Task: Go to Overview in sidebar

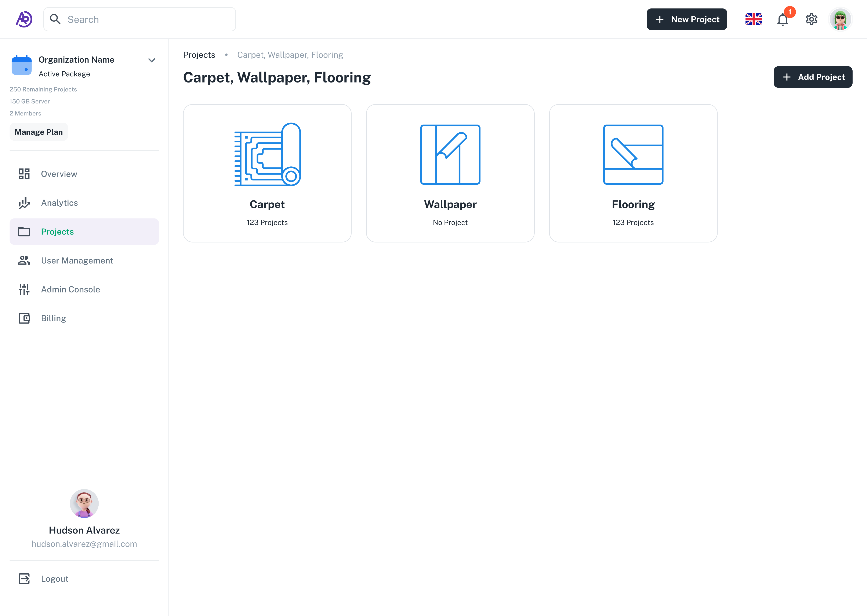Action: (x=59, y=174)
